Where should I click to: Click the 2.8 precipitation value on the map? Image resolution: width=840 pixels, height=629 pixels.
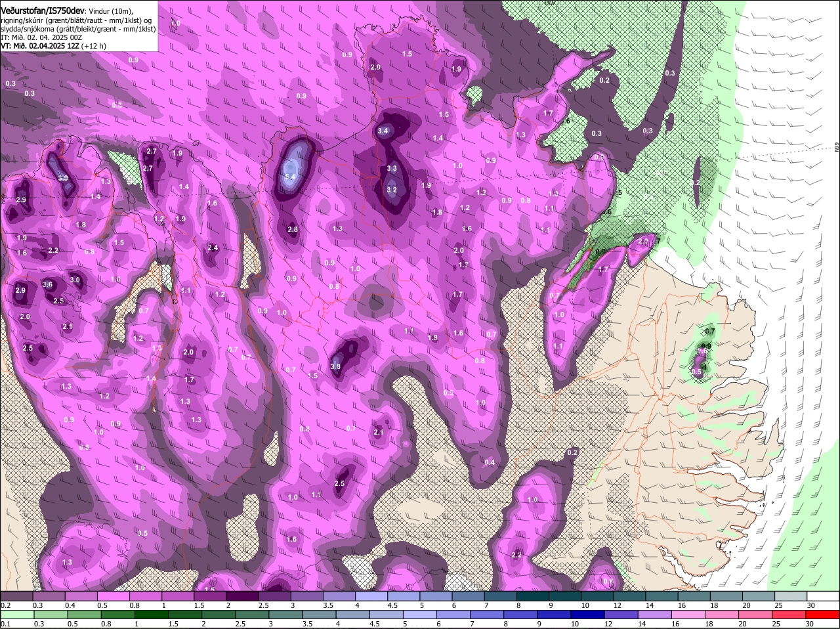(x=293, y=230)
